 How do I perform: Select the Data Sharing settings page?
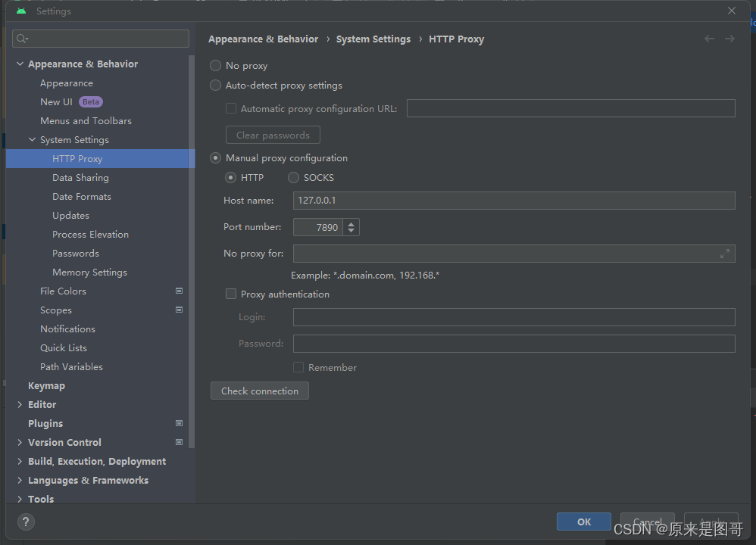point(80,177)
